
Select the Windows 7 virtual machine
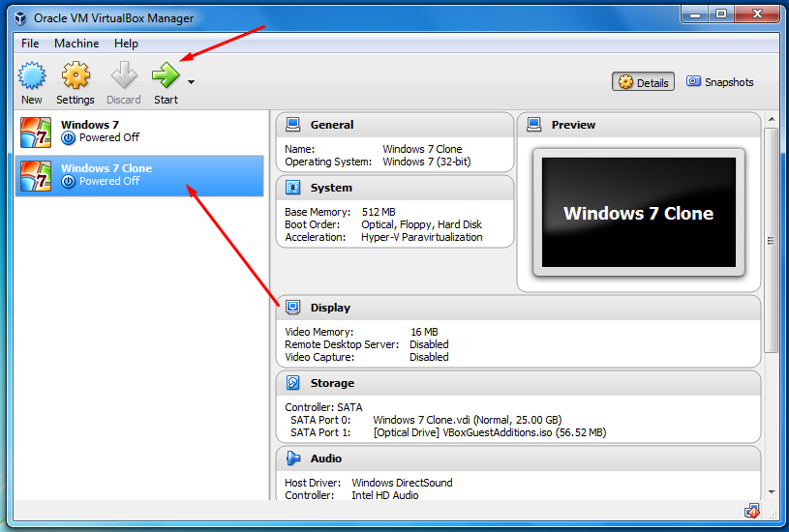click(139, 132)
